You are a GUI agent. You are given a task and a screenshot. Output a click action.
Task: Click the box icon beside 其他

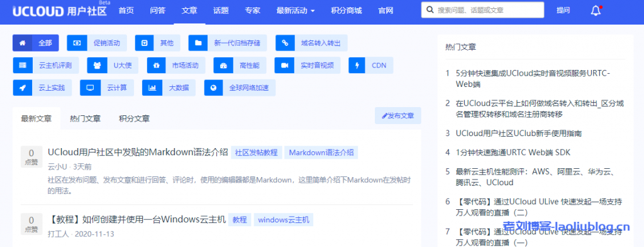(145, 43)
